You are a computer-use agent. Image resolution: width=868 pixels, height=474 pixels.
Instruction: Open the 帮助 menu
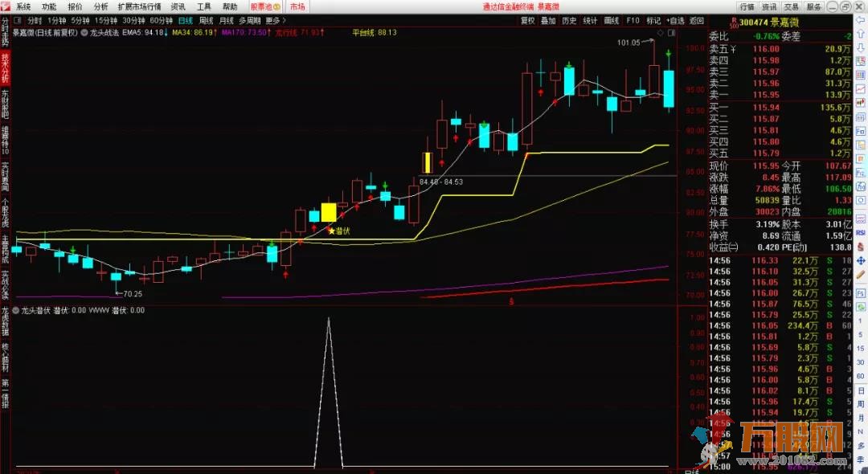(x=230, y=6)
